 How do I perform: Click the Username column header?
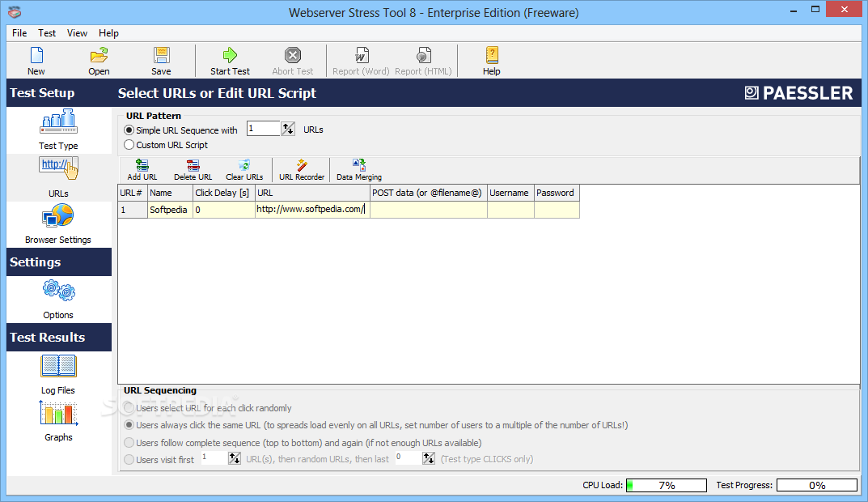pos(510,193)
